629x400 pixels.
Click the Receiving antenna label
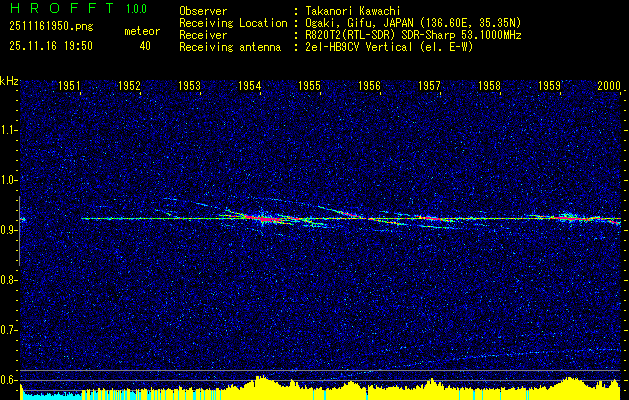tap(230, 47)
